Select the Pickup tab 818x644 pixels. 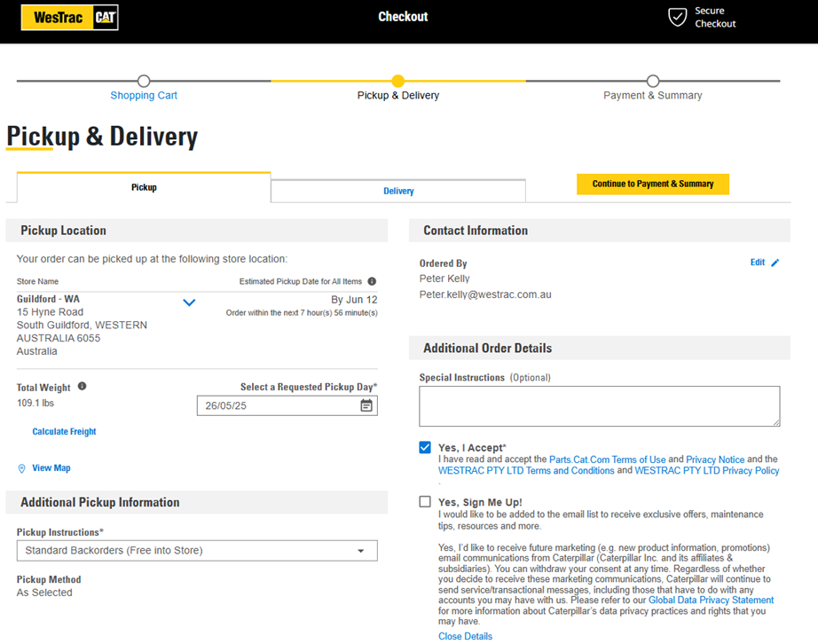point(144,187)
